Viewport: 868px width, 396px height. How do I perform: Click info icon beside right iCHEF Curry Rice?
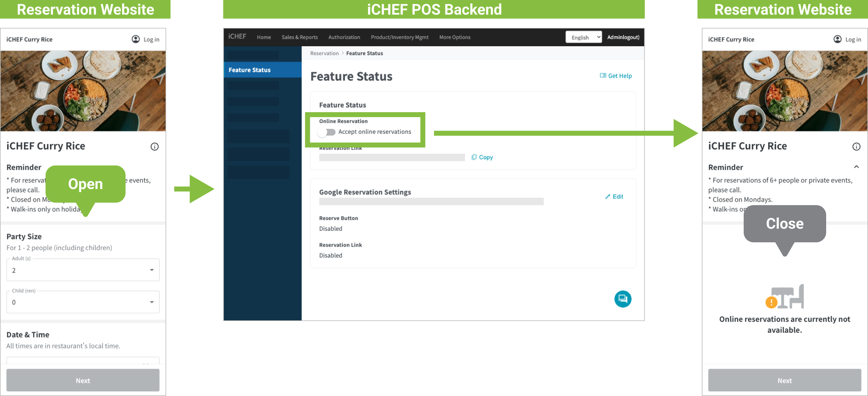click(856, 147)
